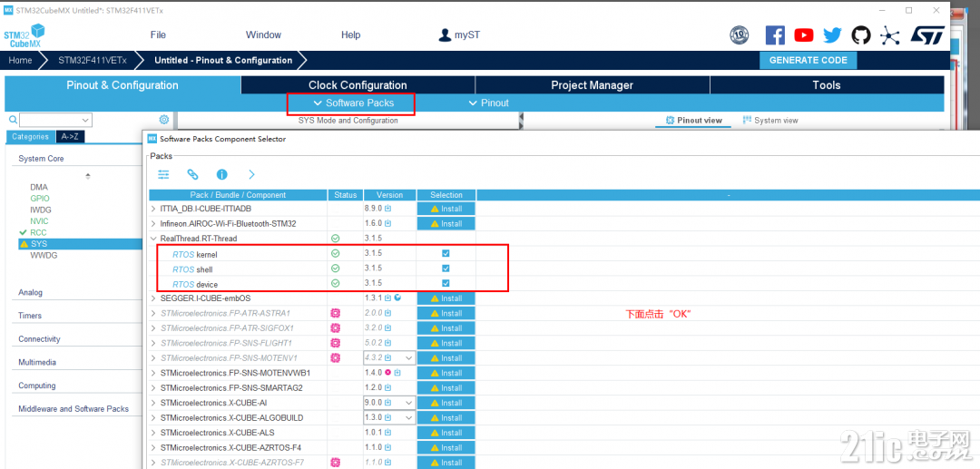
Task: Uncheck the RTOS kernel checkbox
Action: click(446, 253)
